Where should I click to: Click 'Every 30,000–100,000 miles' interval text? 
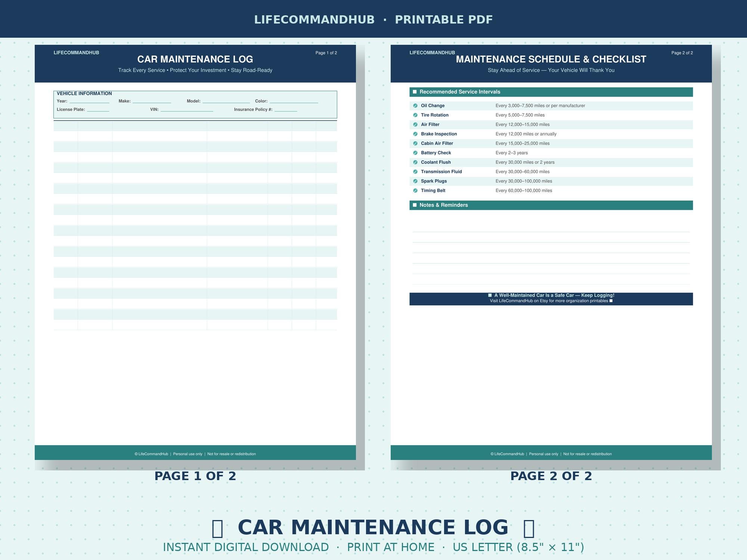(524, 181)
